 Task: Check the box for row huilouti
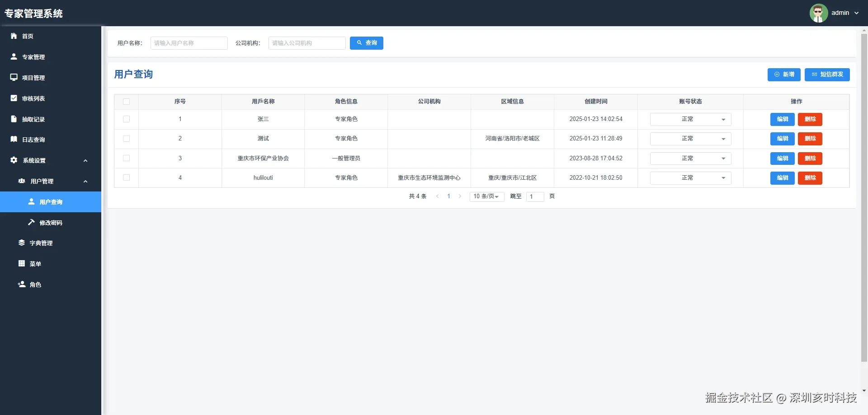pos(126,177)
